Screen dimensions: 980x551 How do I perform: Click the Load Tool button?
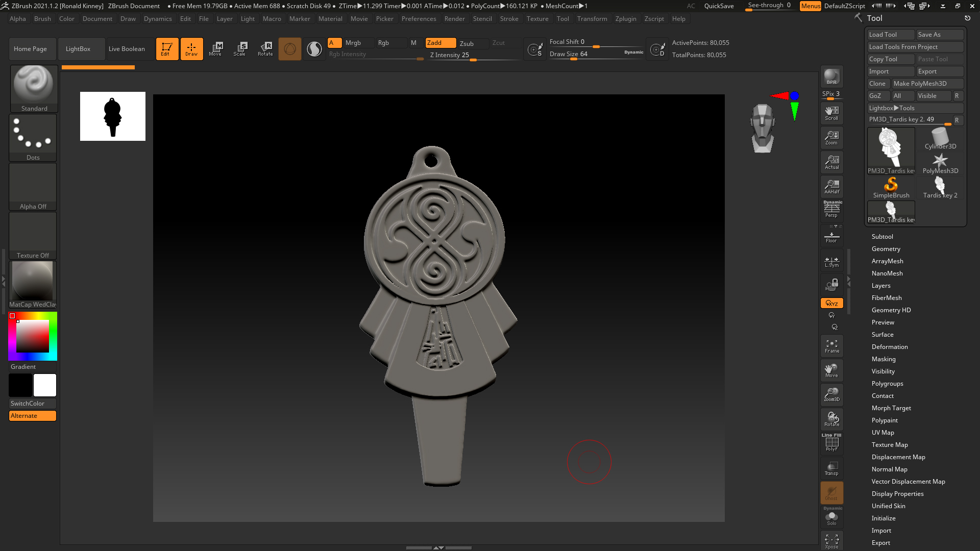891,35
